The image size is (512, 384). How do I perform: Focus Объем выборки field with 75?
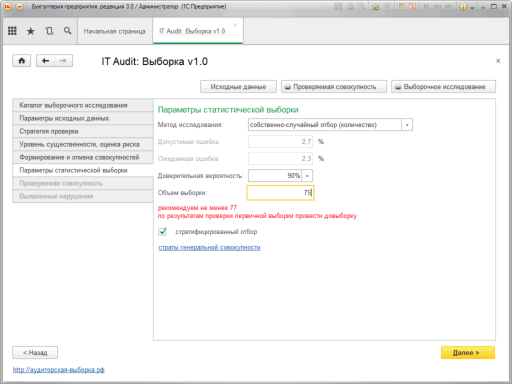[280, 193]
